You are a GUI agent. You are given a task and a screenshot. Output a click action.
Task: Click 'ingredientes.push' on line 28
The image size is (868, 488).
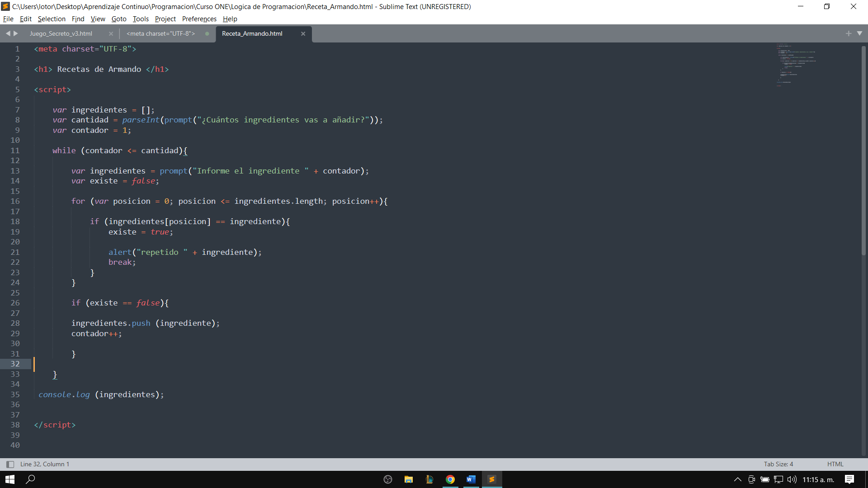pos(111,323)
